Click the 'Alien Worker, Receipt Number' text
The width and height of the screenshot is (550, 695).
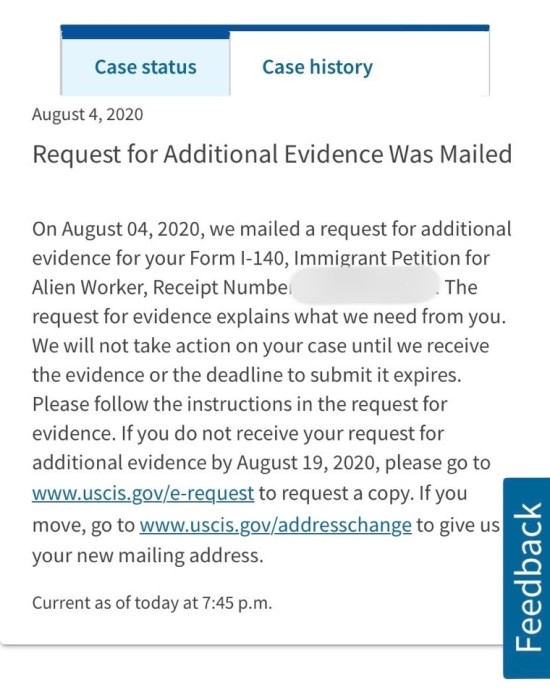(160, 287)
